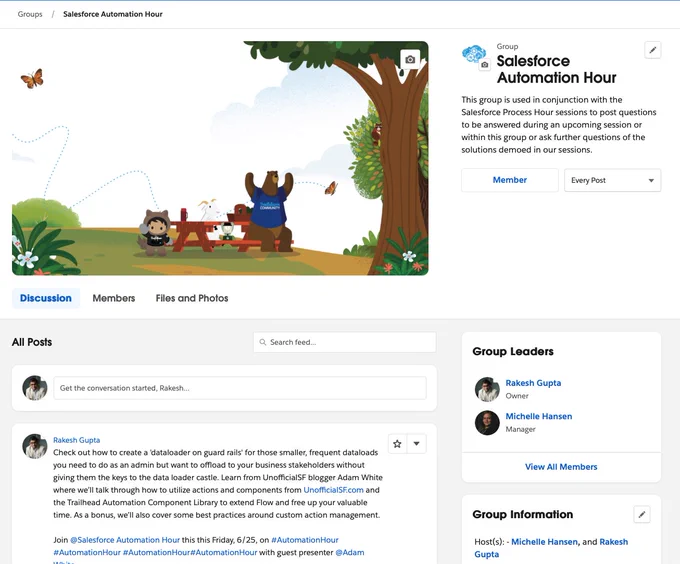The height and width of the screenshot is (564, 680).
Task: Click Rakesh's avatar in Group Leaders
Action: pyautogui.click(x=487, y=389)
